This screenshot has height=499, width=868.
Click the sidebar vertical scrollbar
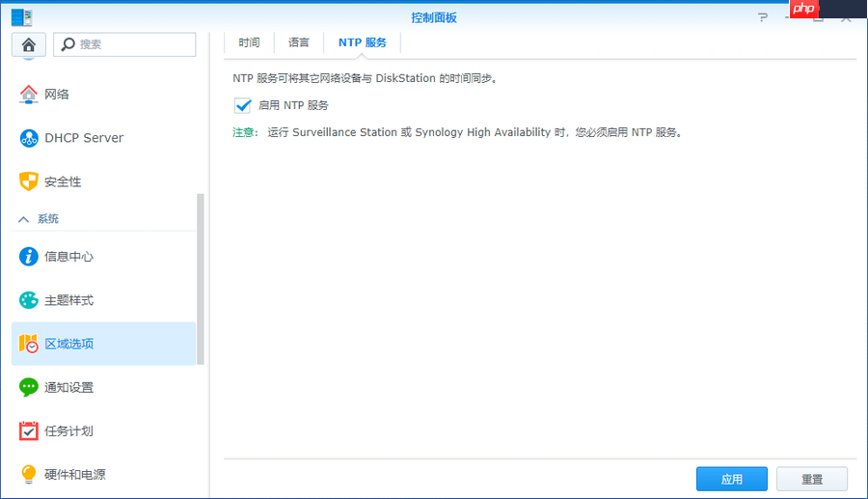(x=201, y=279)
